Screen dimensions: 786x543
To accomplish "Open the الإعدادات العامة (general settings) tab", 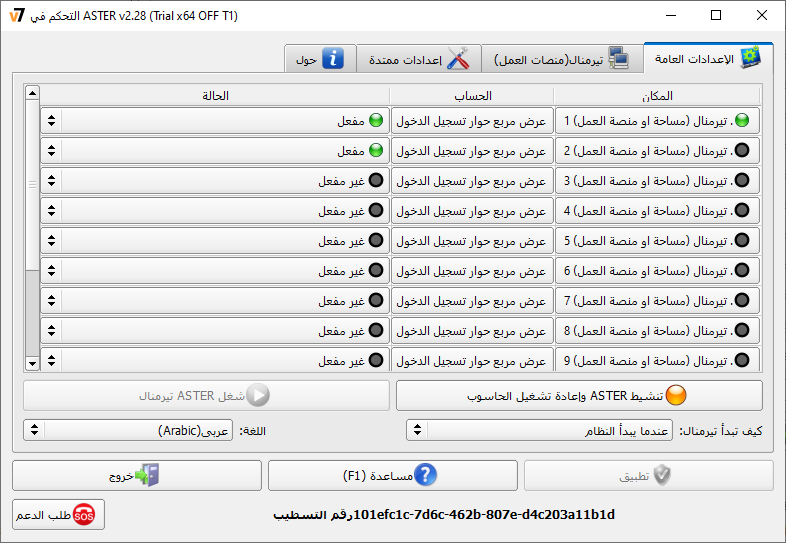I will [x=708, y=59].
